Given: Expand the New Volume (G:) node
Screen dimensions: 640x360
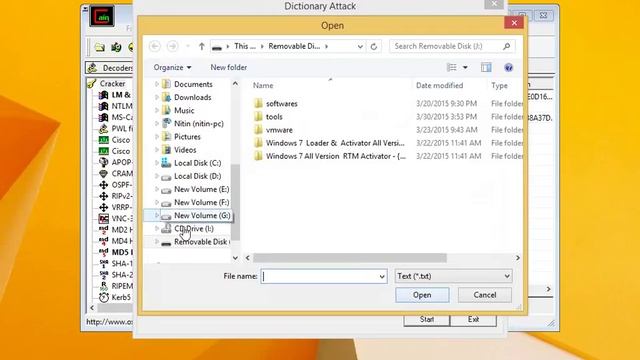Looking at the screenshot, I should [x=157, y=215].
